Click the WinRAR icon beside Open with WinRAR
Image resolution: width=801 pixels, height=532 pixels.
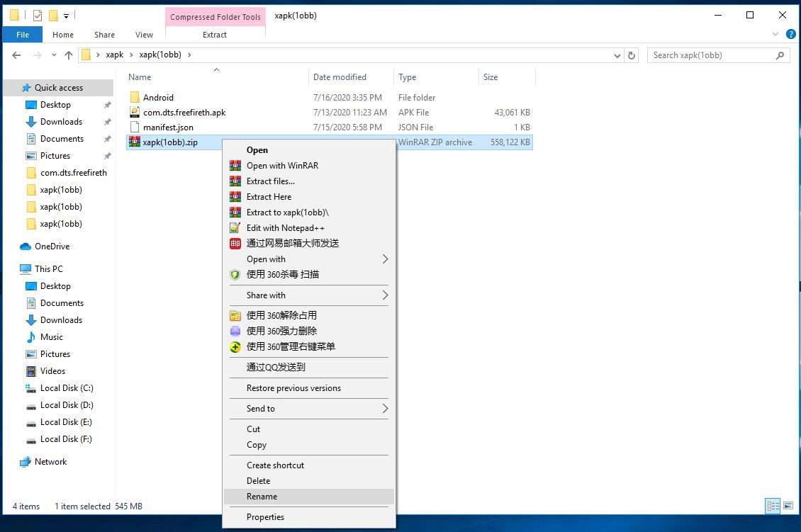[235, 165]
